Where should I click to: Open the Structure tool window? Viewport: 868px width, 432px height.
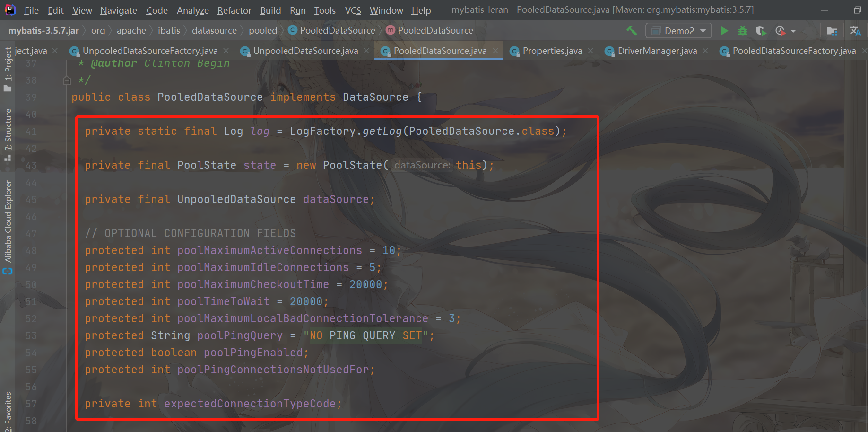click(8, 135)
